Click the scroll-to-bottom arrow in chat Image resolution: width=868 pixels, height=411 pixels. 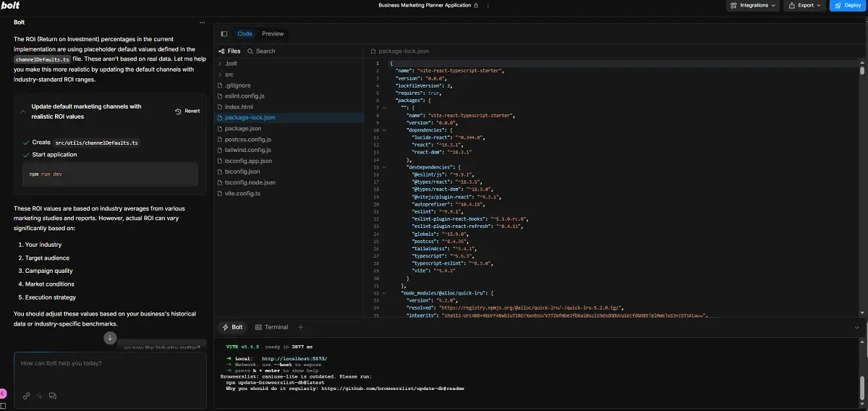pyautogui.click(x=110, y=338)
